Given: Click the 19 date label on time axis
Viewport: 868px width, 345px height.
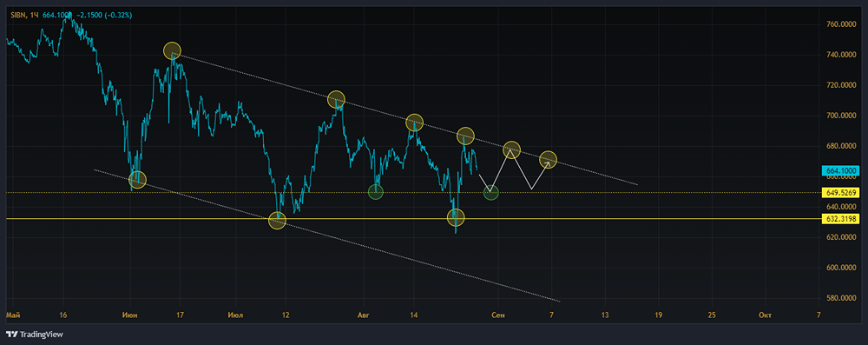Looking at the screenshot, I should coord(658,315).
